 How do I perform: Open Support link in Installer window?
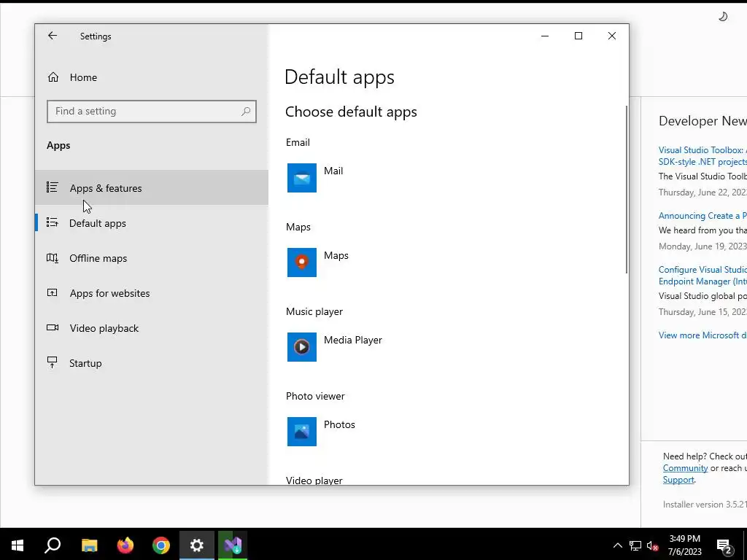(678, 480)
